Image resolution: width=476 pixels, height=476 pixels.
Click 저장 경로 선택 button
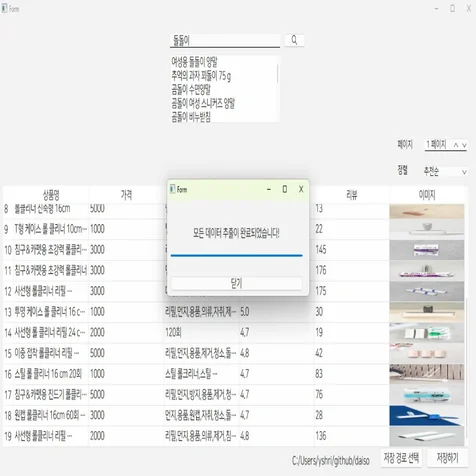point(401,458)
